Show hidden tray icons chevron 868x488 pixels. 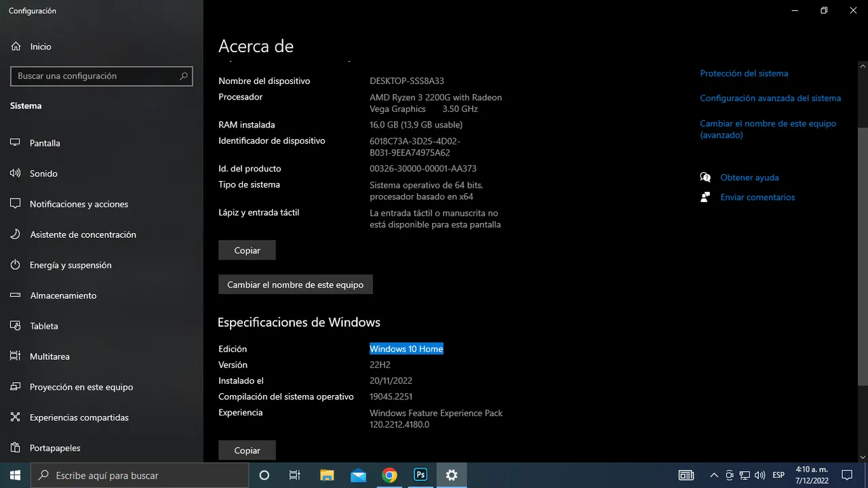(x=713, y=475)
